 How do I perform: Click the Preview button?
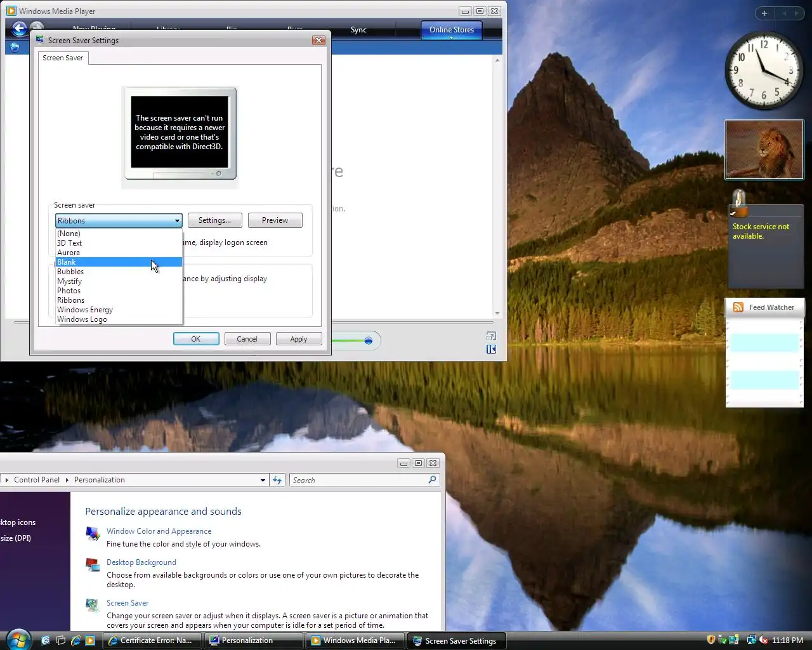(275, 220)
